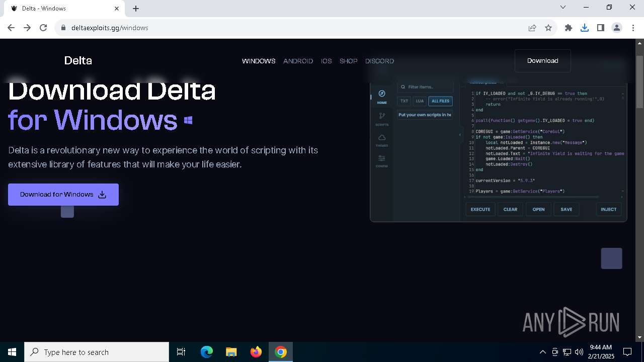This screenshot has height=362, width=644.
Task: Open the Chrome extensions puzzle icon
Action: (x=569, y=28)
